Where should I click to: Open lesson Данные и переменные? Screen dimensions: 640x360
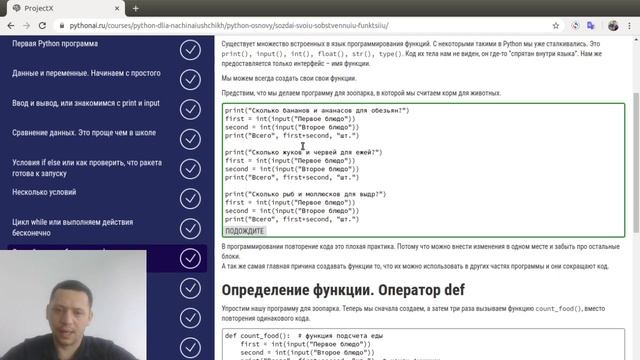pos(86,73)
